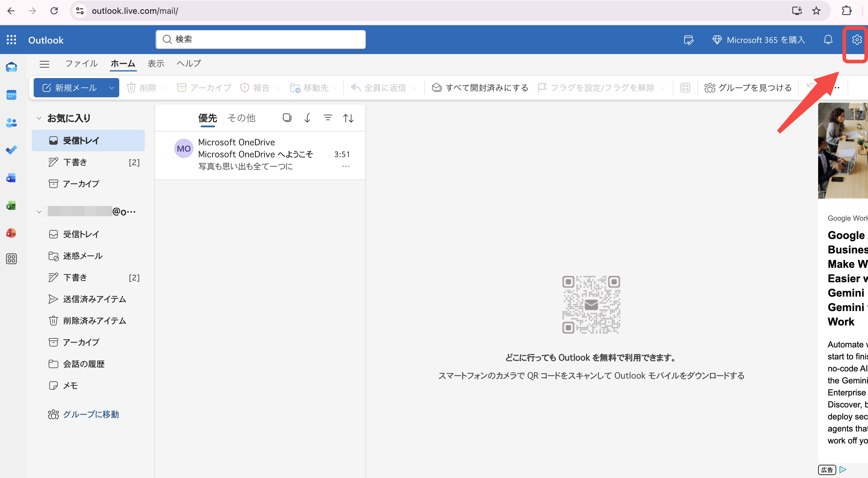
Task: View site information icon in address bar
Action: point(80,11)
